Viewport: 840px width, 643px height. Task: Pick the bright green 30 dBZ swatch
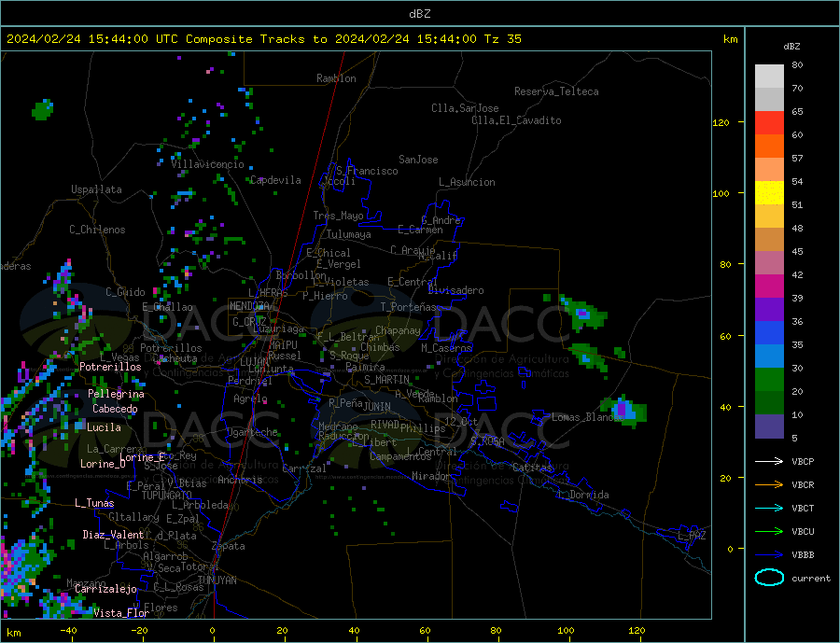[x=769, y=380]
